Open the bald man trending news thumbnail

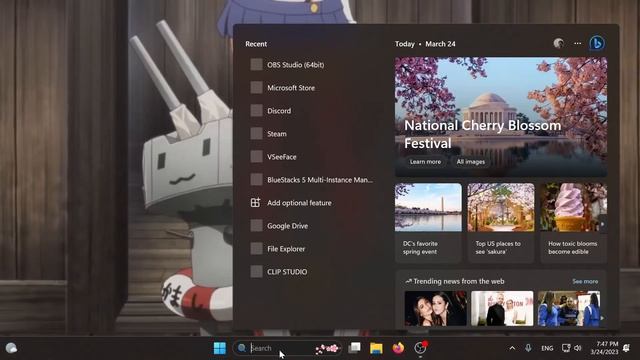(x=502, y=308)
